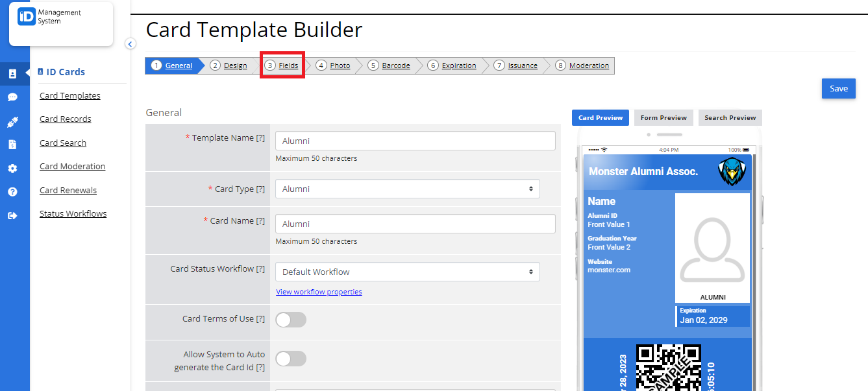This screenshot has width=868, height=391.
Task: Open the ID Cards sidebar icon
Action: pos(12,74)
